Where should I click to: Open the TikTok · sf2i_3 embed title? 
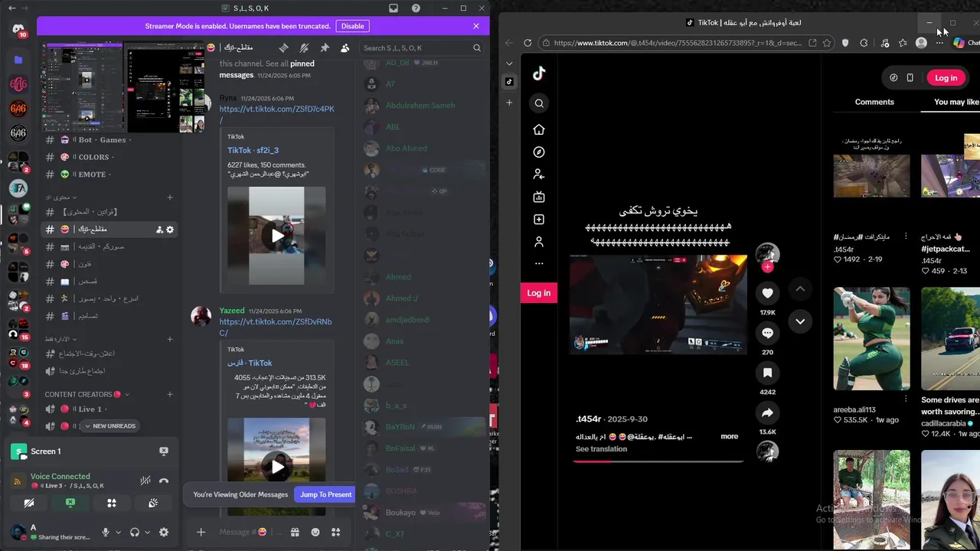pyautogui.click(x=253, y=151)
